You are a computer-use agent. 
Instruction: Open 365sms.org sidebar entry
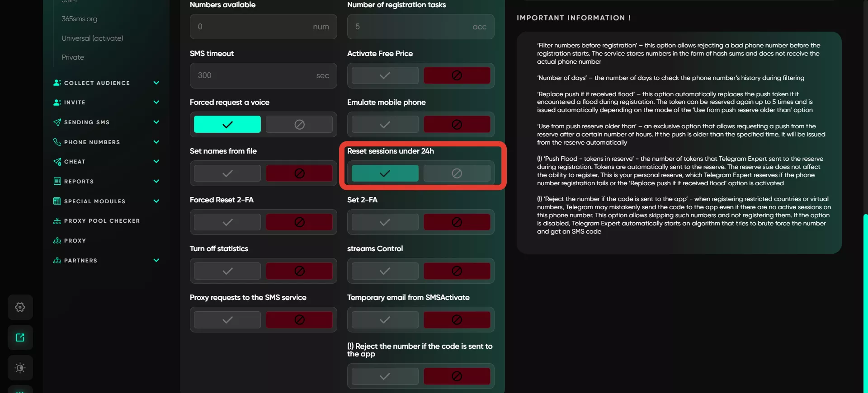[x=80, y=19]
